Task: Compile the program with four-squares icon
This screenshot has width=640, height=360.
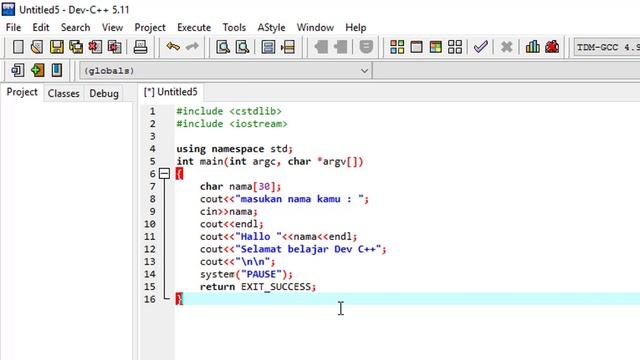Action: click(x=397, y=47)
